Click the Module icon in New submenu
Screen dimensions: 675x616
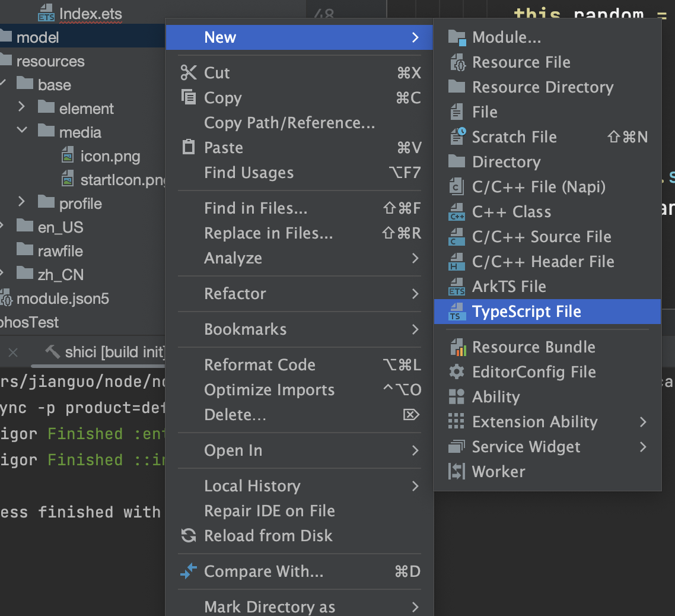point(457,38)
